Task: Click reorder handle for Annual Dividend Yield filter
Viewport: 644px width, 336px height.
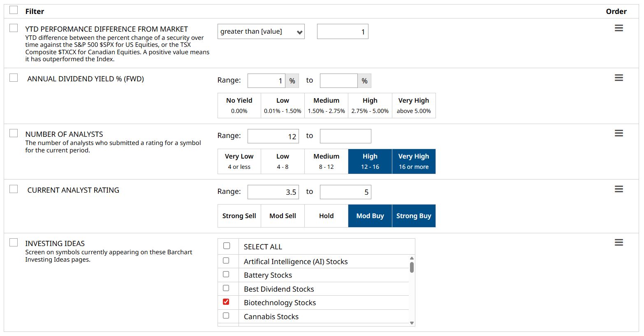Action: point(619,78)
